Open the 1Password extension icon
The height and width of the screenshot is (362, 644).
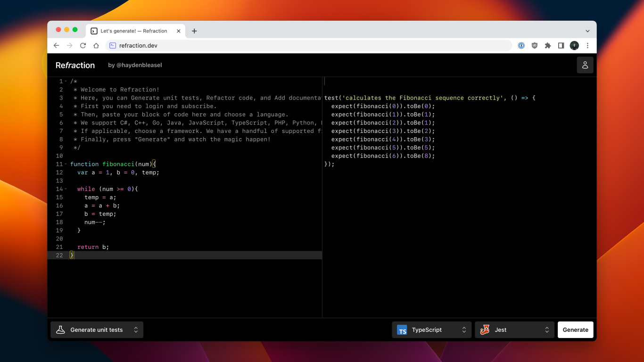521,46
